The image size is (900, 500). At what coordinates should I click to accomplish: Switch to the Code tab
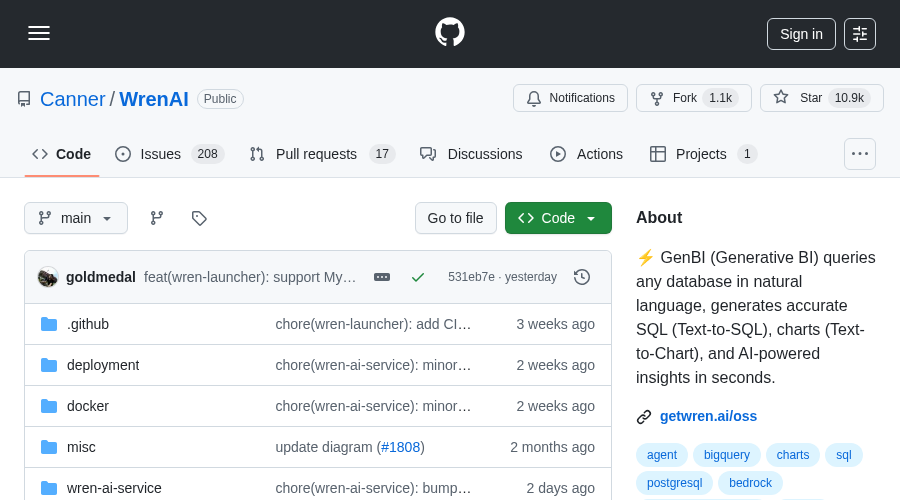pyautogui.click(x=61, y=154)
